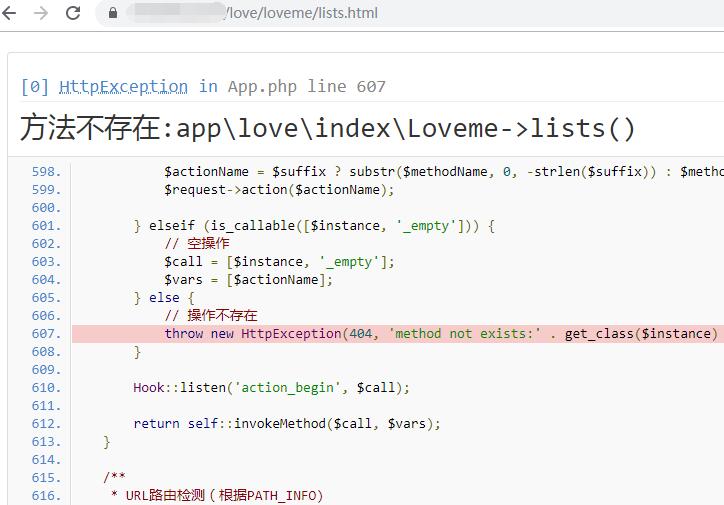
Task: Click the '// 空操作' comment
Action: [197, 244]
